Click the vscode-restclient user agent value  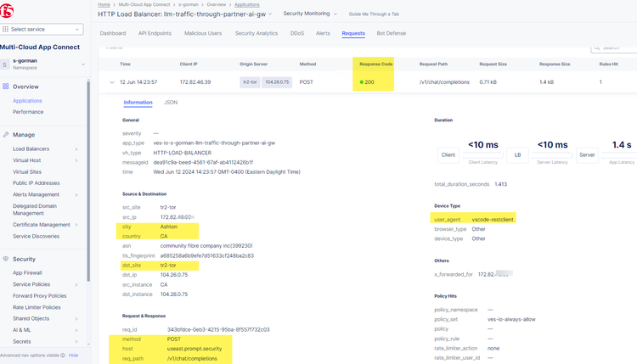pos(493,220)
